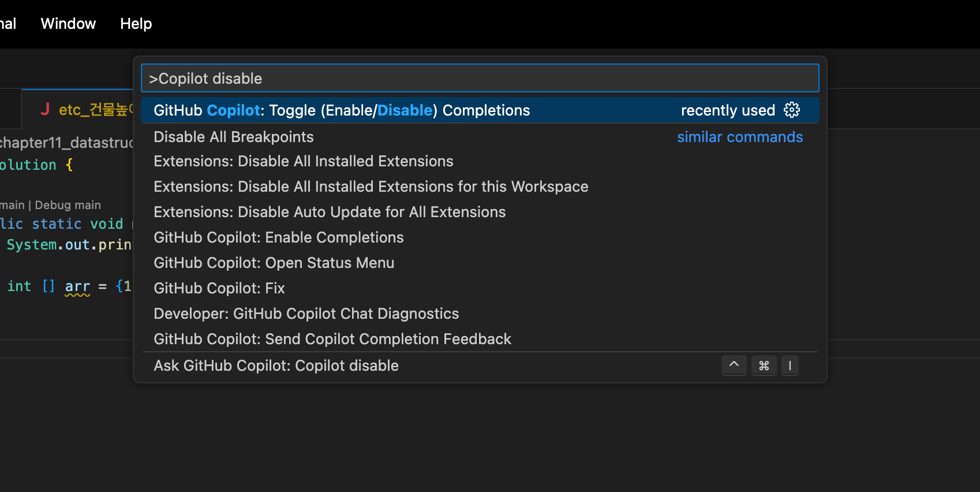980x492 pixels.
Task: Open the Window menu
Action: coord(68,24)
